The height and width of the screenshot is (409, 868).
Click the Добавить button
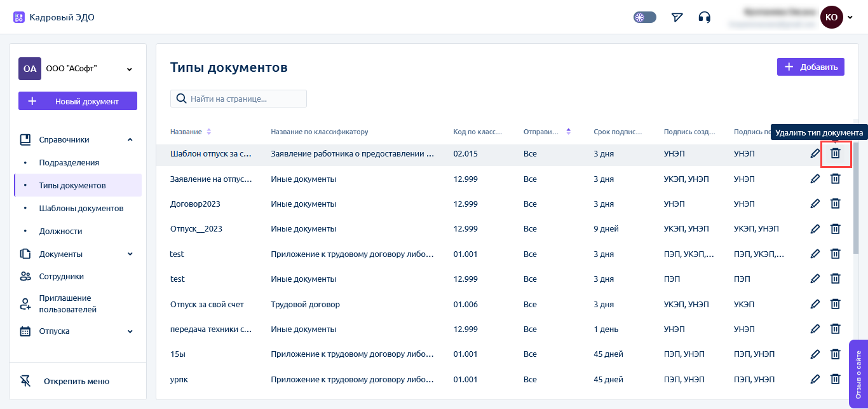point(810,67)
